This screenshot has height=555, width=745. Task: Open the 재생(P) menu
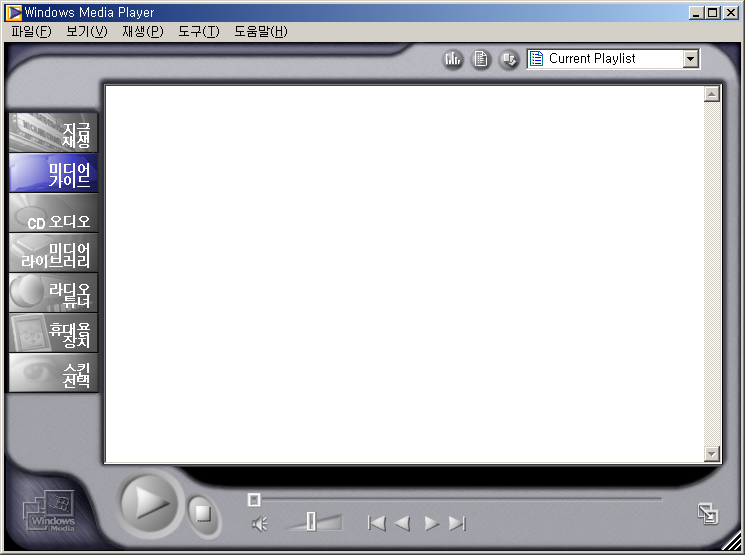143,32
